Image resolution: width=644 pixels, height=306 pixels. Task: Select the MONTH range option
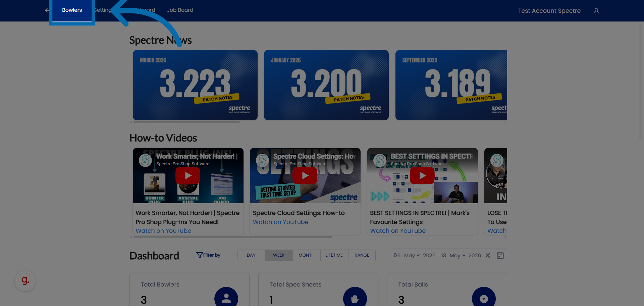[307, 255]
